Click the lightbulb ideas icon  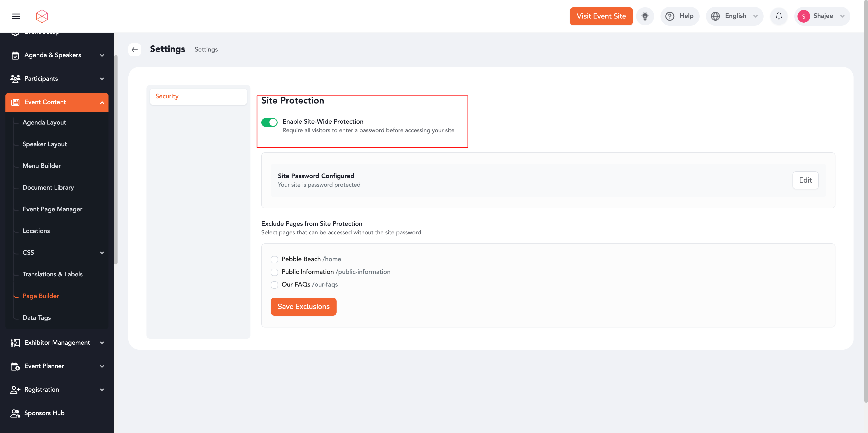[645, 16]
